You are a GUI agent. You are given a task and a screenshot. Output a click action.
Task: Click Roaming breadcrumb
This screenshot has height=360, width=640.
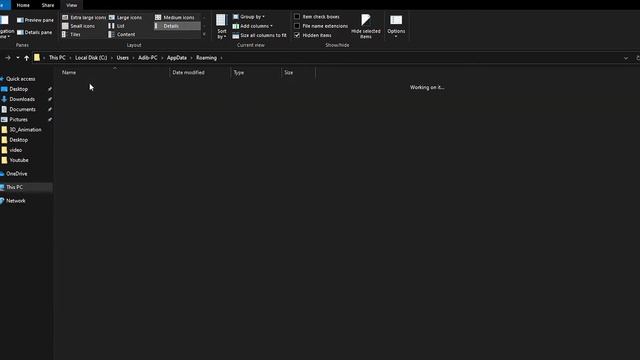click(207, 58)
